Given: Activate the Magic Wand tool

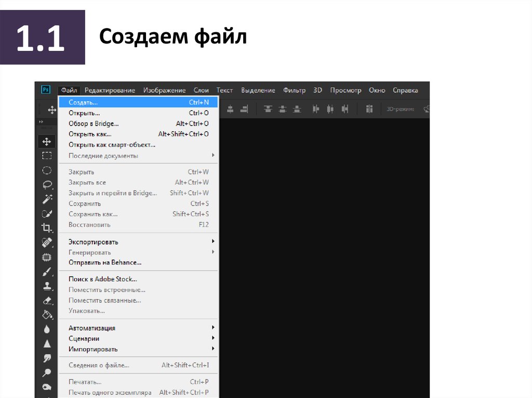Looking at the screenshot, I should (x=47, y=199).
